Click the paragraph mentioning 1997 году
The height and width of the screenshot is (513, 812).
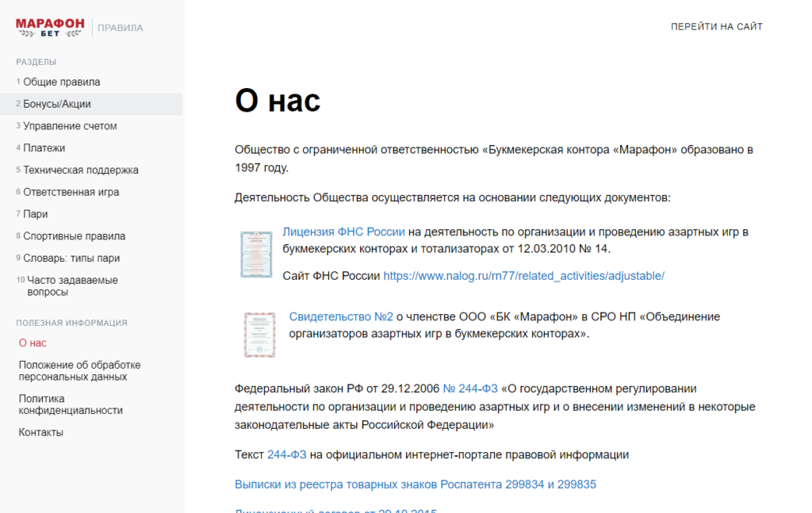point(494,159)
